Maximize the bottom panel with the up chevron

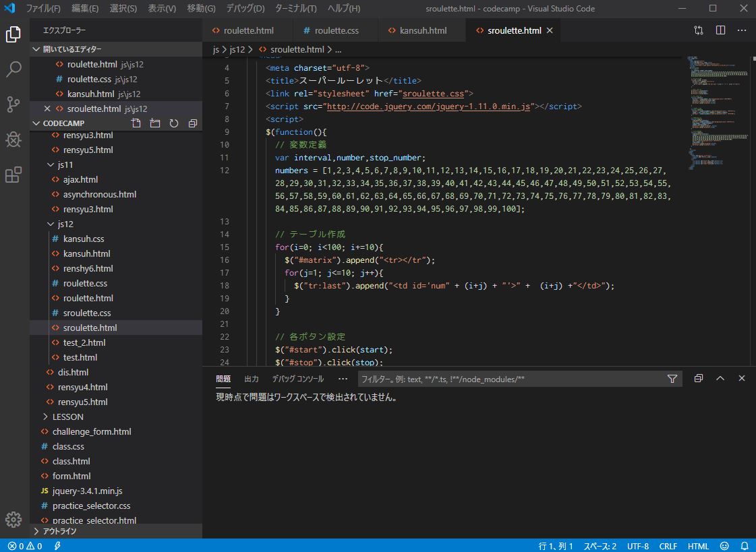720,379
